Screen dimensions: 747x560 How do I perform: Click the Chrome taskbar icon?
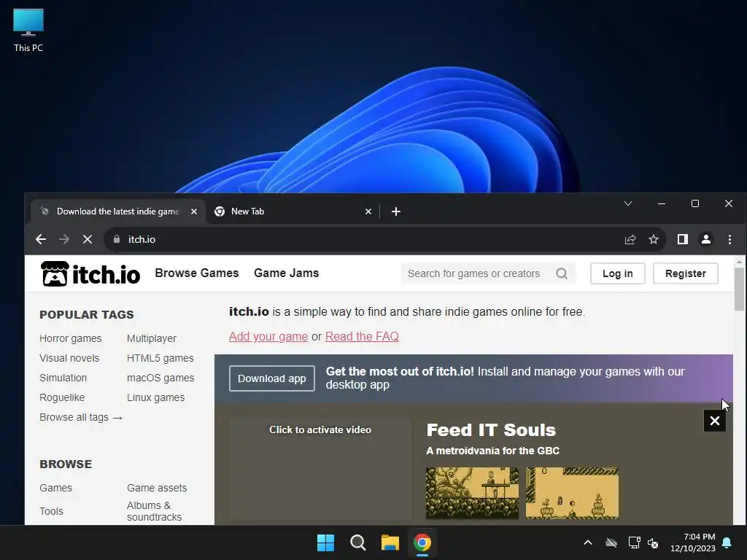(422, 542)
